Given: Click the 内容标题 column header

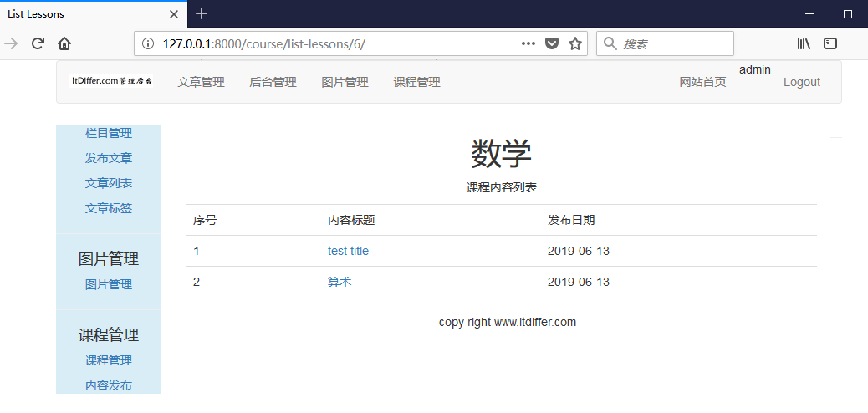Looking at the screenshot, I should 351,221.
